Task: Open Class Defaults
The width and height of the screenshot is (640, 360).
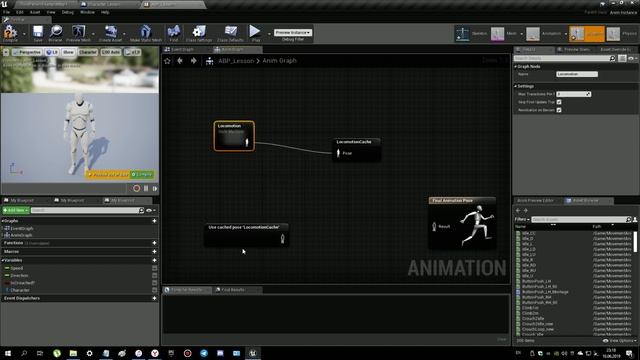Action: [231, 33]
